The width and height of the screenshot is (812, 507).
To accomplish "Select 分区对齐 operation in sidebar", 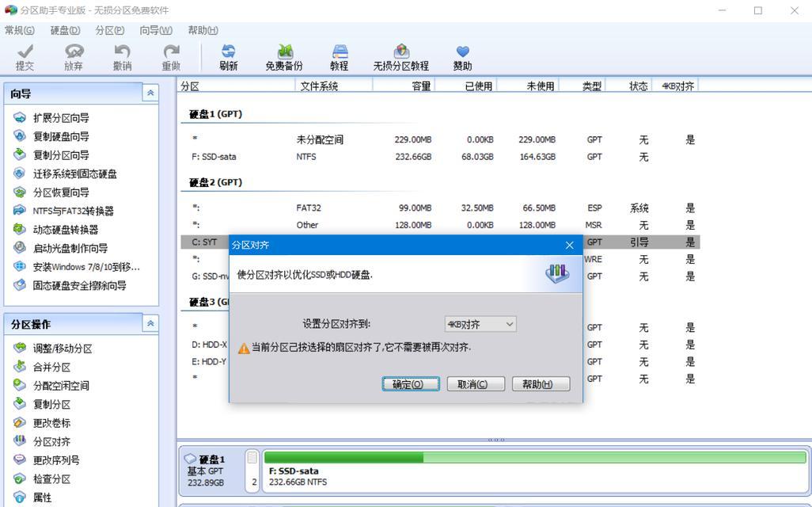I will tap(41, 442).
